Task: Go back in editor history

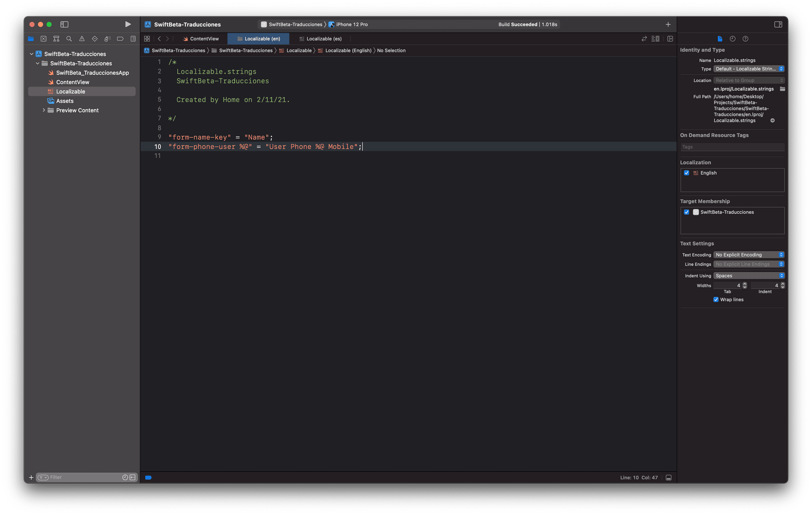Action: point(159,39)
